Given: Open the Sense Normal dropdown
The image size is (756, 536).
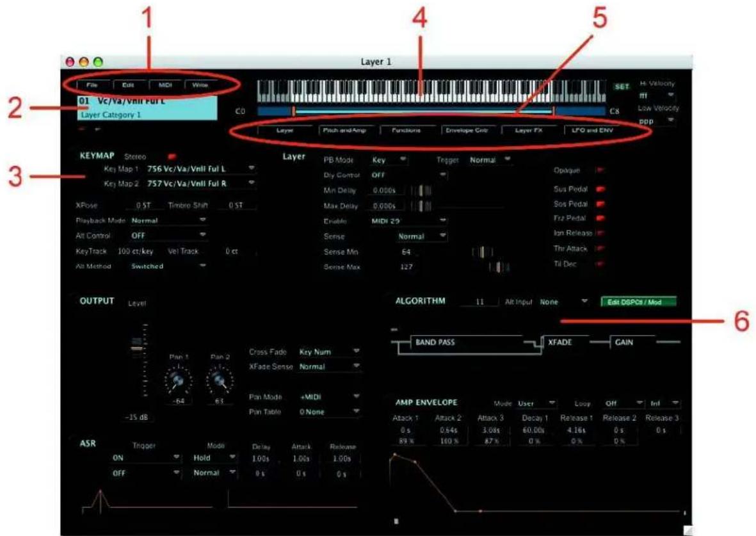Looking at the screenshot, I should pos(422,236).
